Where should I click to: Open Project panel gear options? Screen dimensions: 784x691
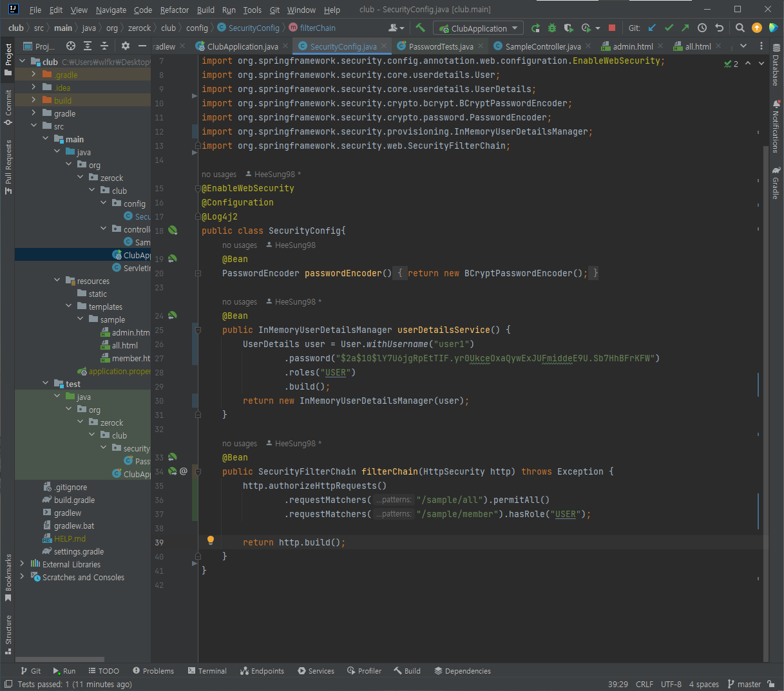126,46
